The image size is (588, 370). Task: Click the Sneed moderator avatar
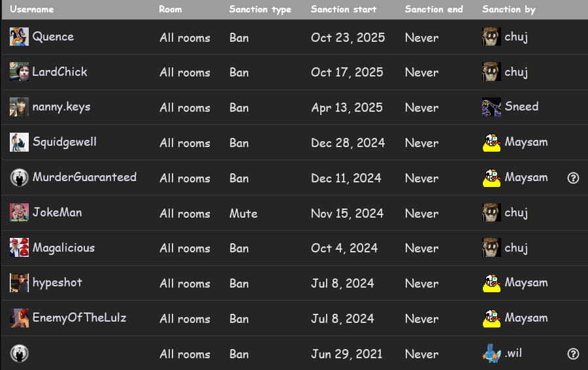[x=491, y=107]
